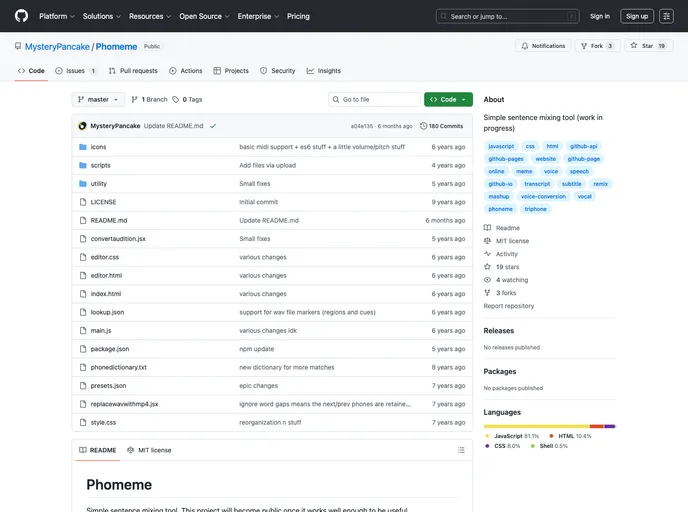Open the icons folder
The width and height of the screenshot is (688, 512).
pyautogui.click(x=98, y=147)
